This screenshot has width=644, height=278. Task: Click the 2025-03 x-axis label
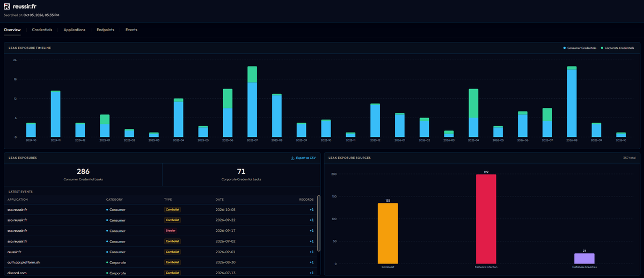pos(154,141)
